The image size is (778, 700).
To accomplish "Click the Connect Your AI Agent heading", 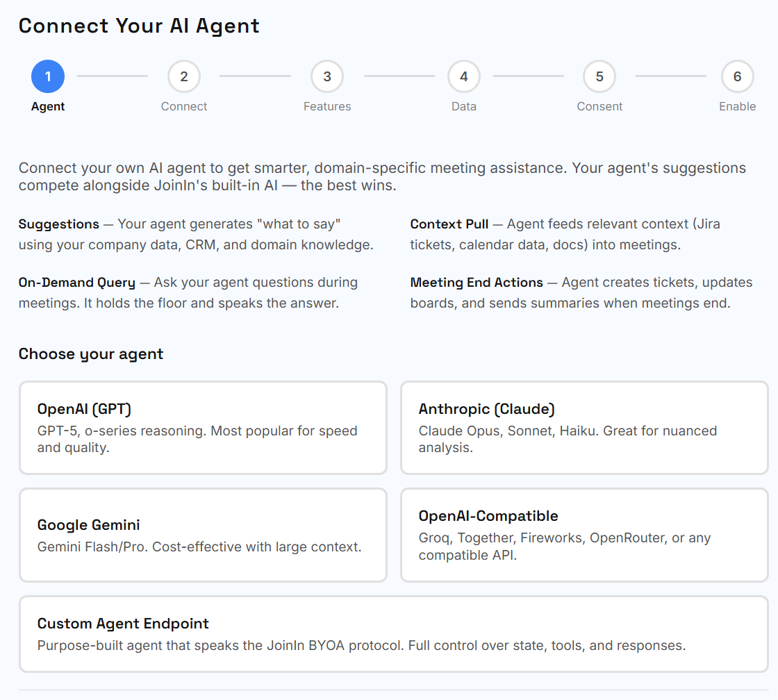I will tap(139, 26).
